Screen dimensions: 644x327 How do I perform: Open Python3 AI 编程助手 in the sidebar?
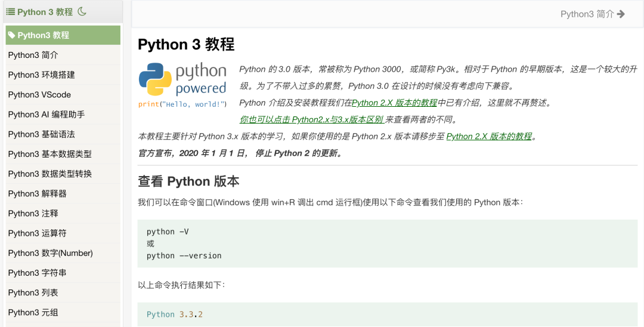click(63, 114)
